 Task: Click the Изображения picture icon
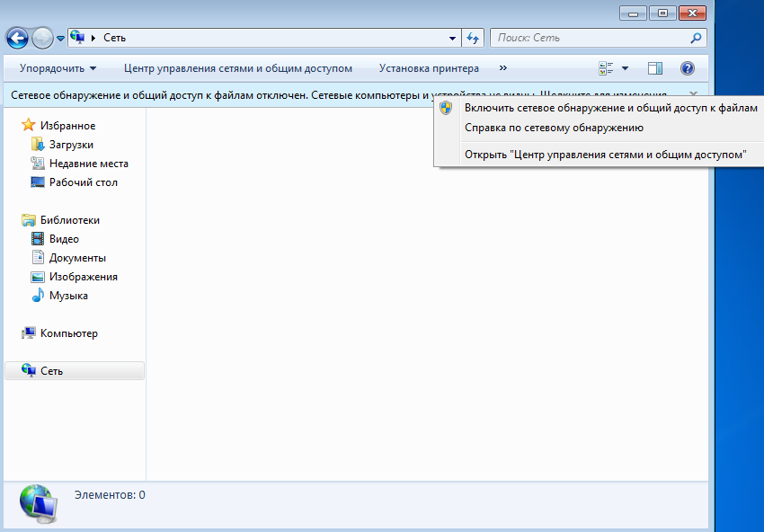pos(38,277)
